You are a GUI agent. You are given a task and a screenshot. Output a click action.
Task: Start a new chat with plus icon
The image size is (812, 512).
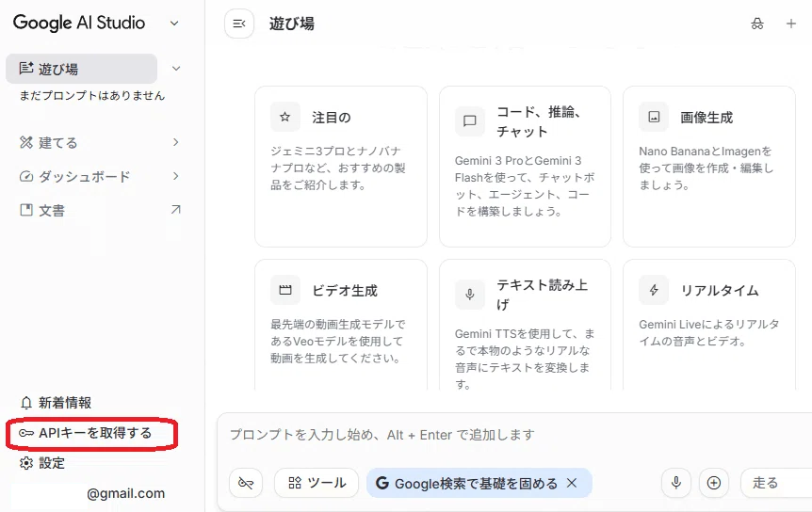790,24
